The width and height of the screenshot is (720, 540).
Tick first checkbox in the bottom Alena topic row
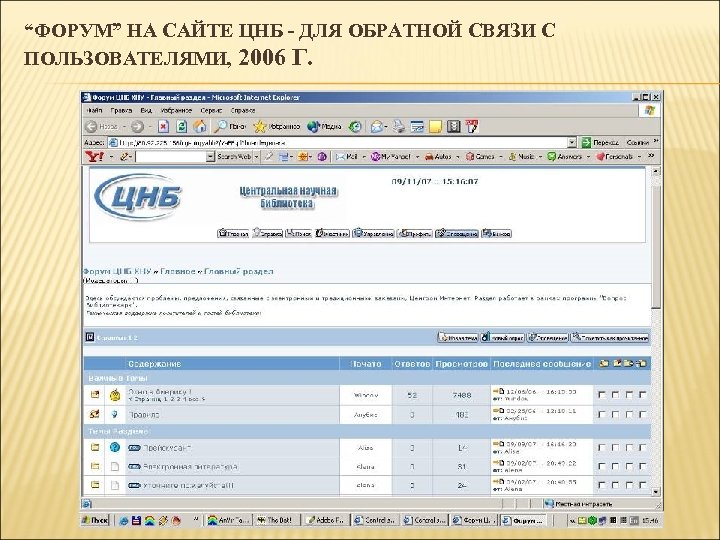[602, 485]
